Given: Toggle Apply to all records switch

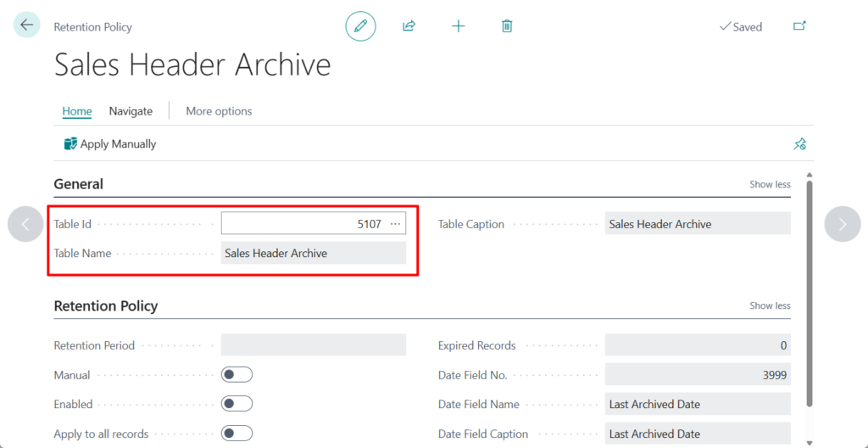Looking at the screenshot, I should (236, 434).
